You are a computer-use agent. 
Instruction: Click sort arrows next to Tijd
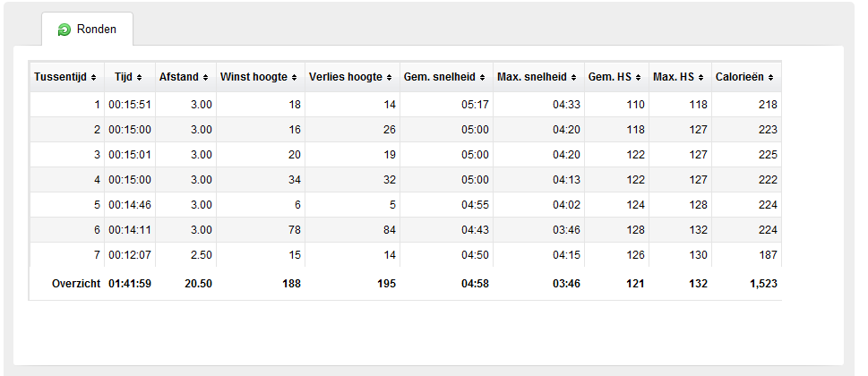[x=139, y=77]
